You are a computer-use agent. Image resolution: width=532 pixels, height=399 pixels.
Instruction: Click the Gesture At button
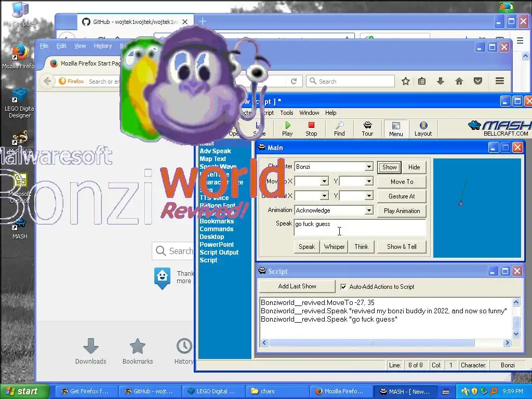(402, 196)
